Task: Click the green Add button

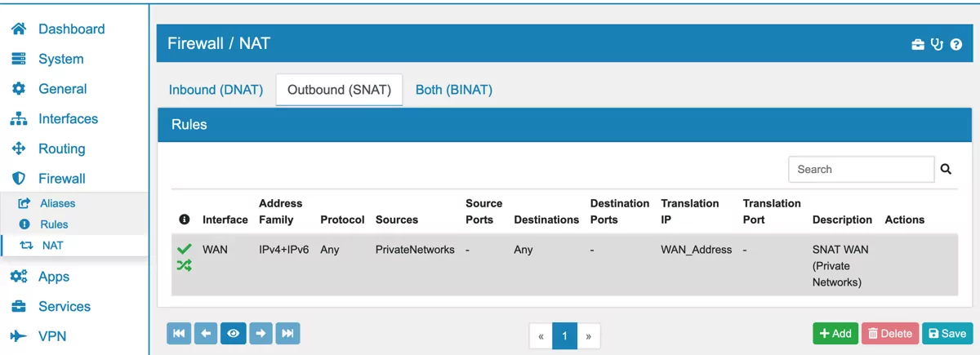Action: pyautogui.click(x=835, y=333)
